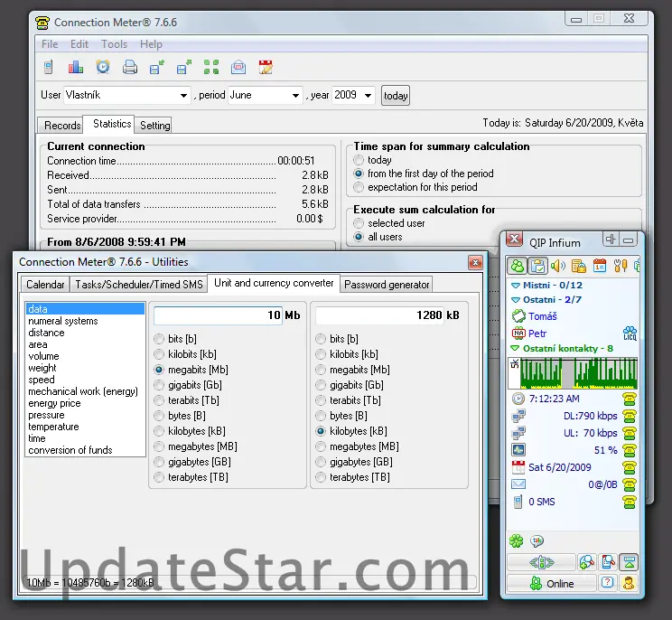Open wrench and screwdriver settings in QIP
The width and height of the screenshot is (672, 620).
[x=621, y=266]
